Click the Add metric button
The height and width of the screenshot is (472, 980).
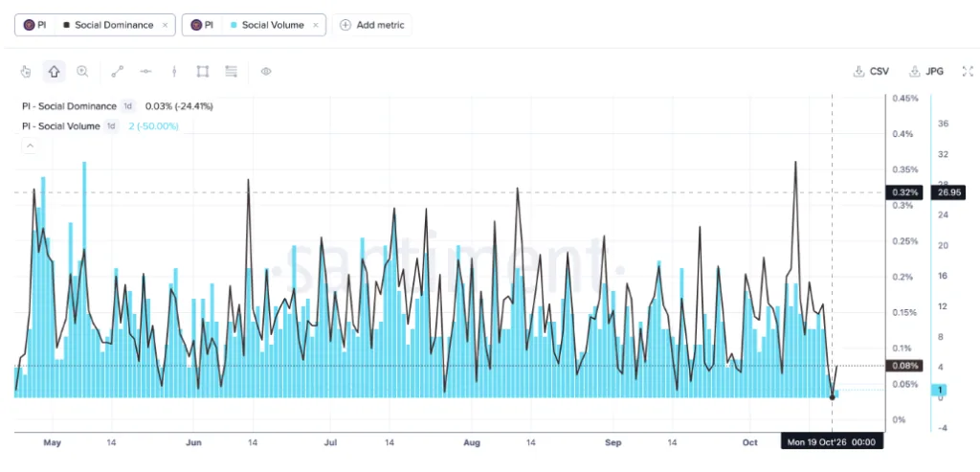[x=372, y=25]
